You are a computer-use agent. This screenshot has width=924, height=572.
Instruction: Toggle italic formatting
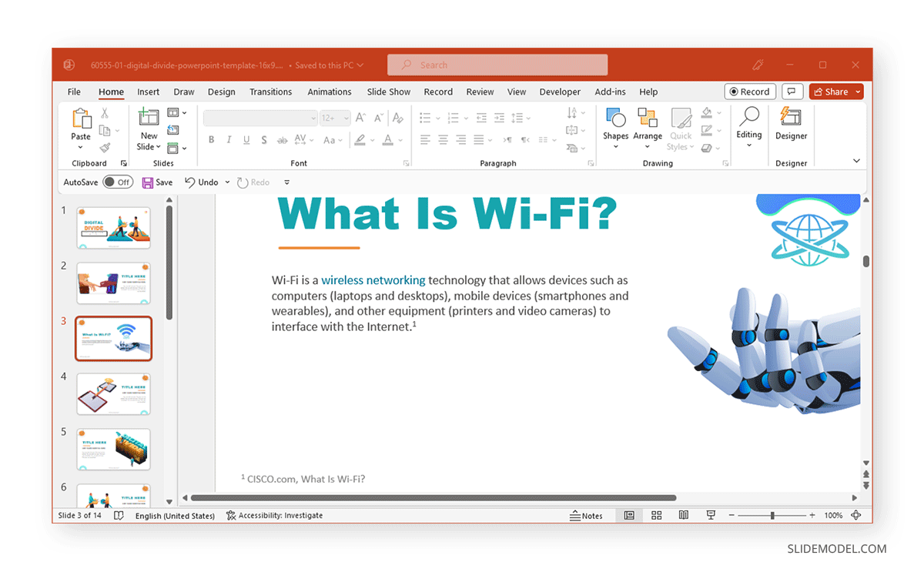tap(228, 139)
